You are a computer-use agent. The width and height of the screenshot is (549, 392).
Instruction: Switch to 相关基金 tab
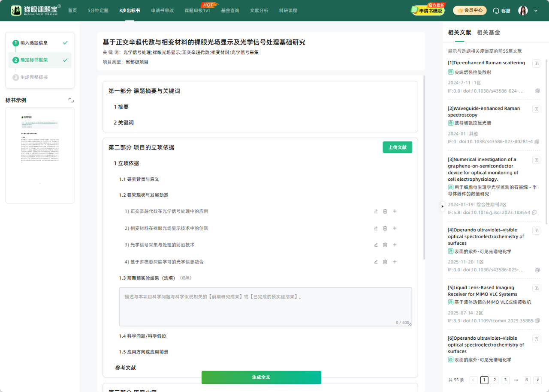(x=488, y=33)
